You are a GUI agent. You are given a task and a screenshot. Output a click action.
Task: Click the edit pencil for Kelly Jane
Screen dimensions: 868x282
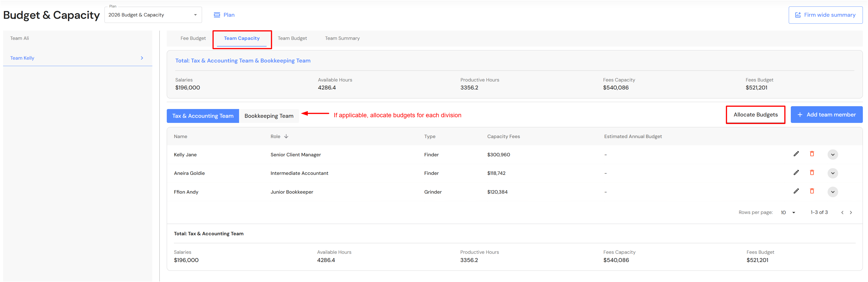tap(796, 154)
